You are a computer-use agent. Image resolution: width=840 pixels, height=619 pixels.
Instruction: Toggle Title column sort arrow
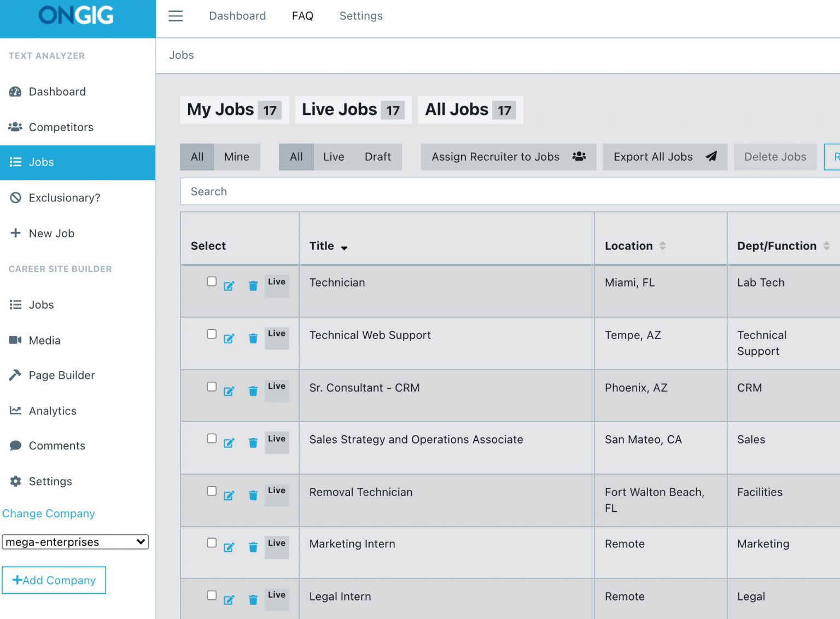[x=344, y=248]
